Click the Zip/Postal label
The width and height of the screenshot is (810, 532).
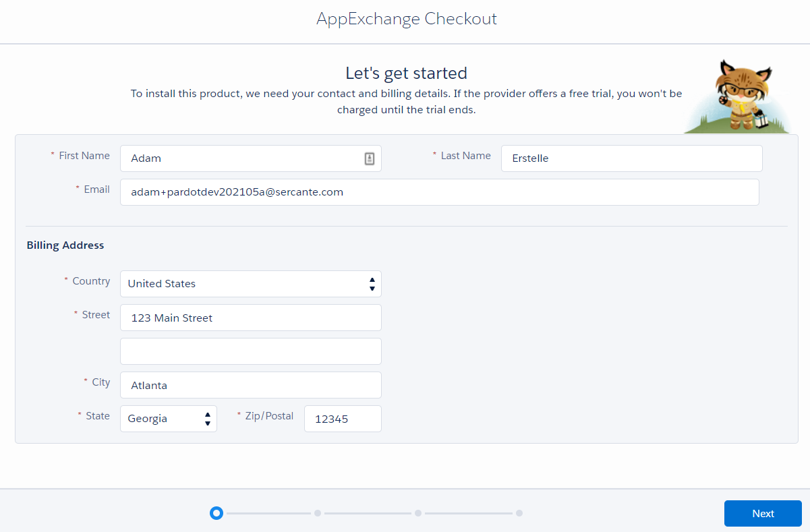coord(269,416)
